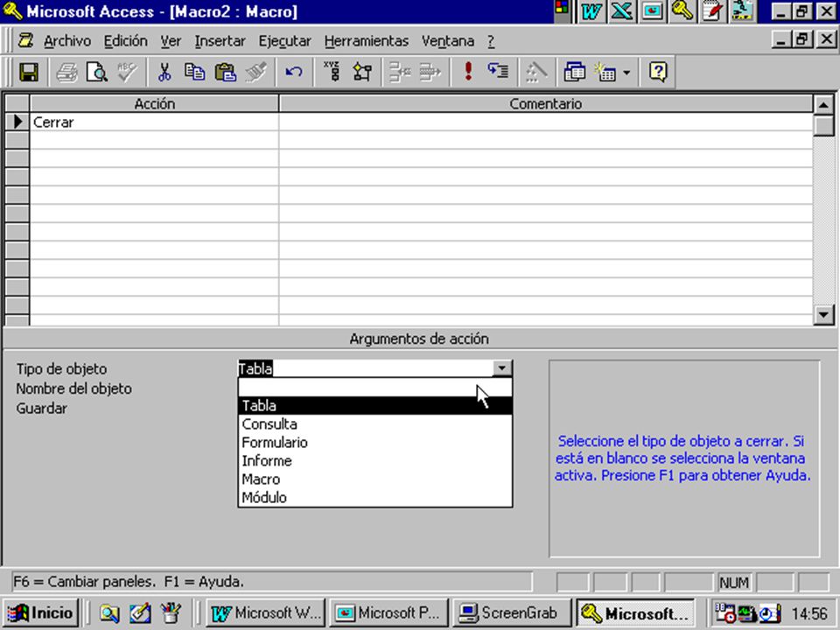The height and width of the screenshot is (630, 840).
Task: Click the New Object toolbar icon
Action: (x=605, y=72)
